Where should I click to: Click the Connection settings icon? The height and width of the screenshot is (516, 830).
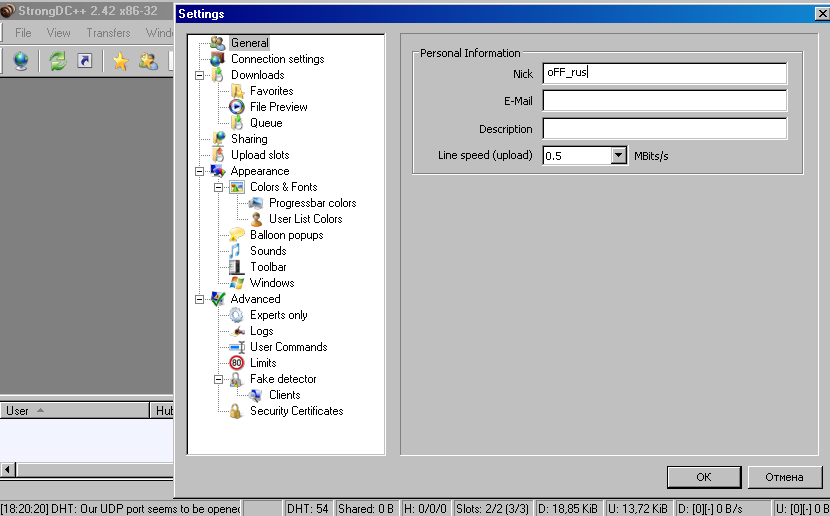click(x=218, y=59)
